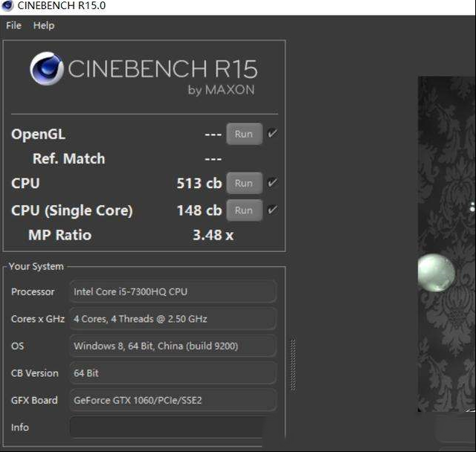Click the Cores x GHz field
476x452 pixels.
coord(173,319)
